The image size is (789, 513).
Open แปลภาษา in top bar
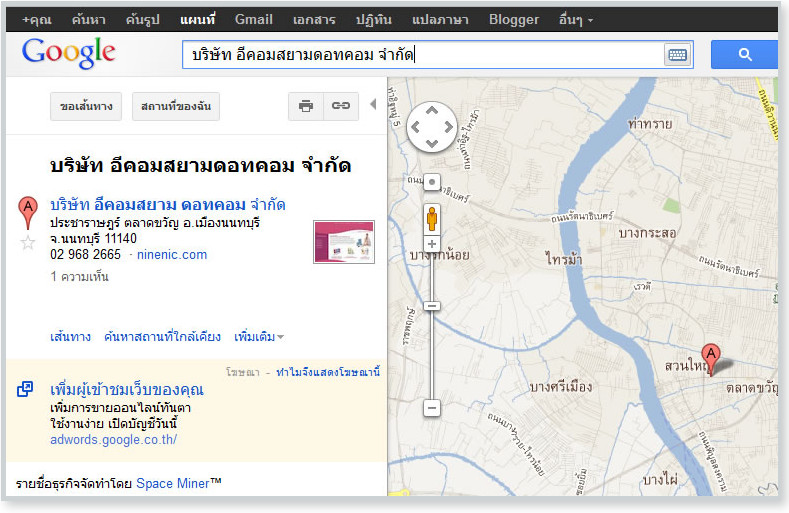pyautogui.click(x=440, y=20)
